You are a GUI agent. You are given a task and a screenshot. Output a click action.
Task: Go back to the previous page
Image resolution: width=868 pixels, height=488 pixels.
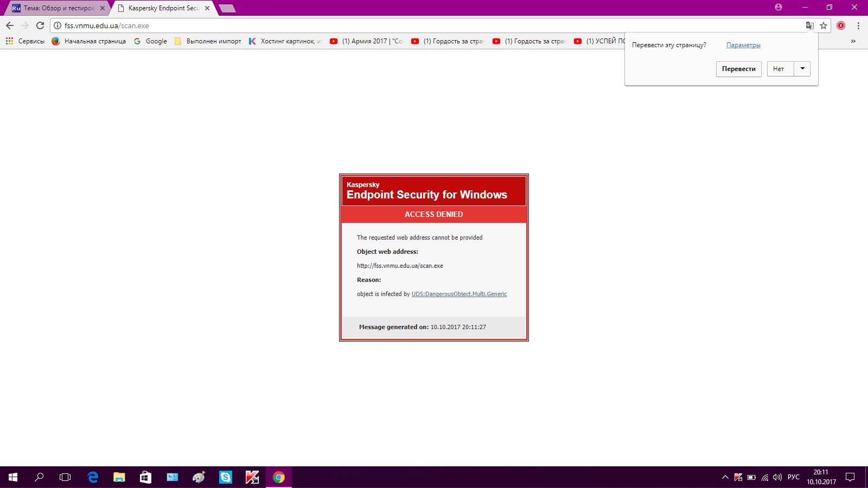[x=10, y=25]
